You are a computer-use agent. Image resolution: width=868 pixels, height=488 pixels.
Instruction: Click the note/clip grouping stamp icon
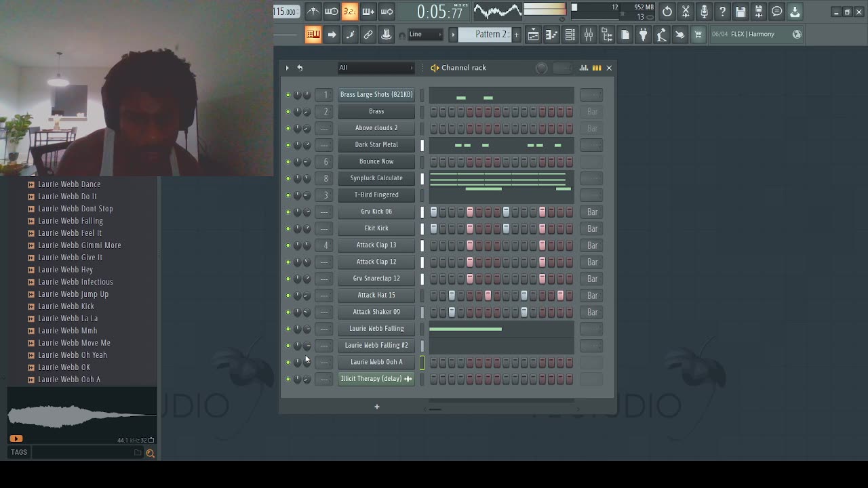[387, 35]
